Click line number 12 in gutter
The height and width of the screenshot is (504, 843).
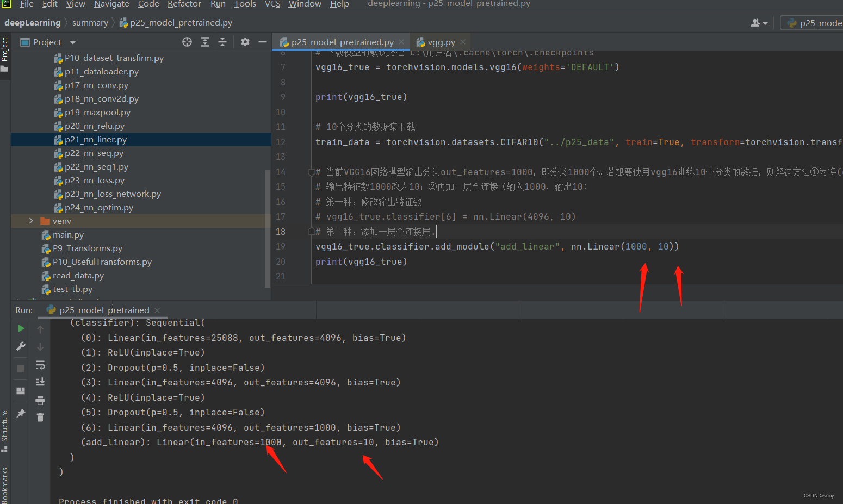pos(281,142)
